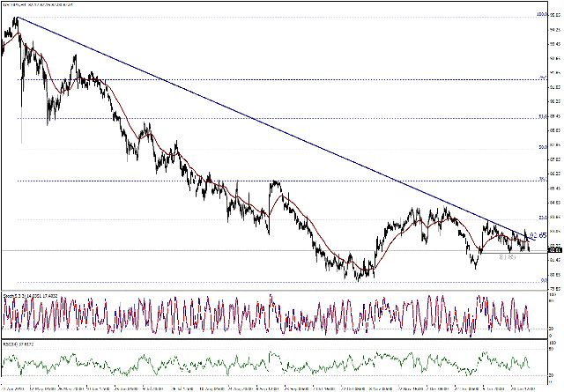The height and width of the screenshot is (392, 564).
Task: Click the 100.0 Fibonacci level label
Action: tap(543, 15)
